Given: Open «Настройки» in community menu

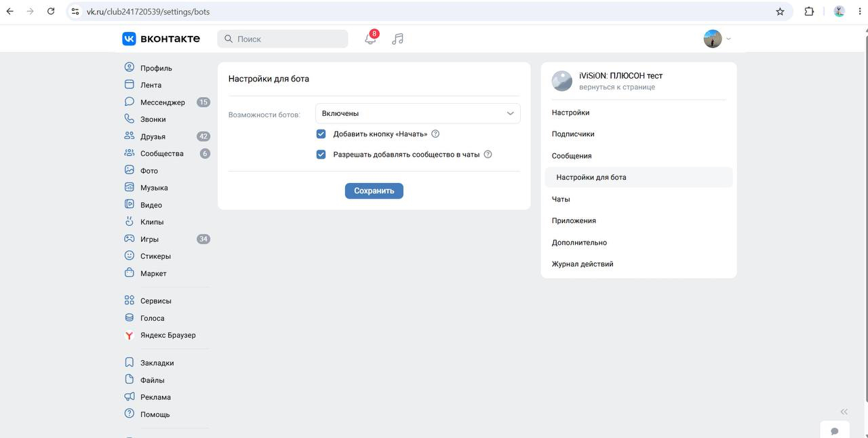Looking at the screenshot, I should [x=570, y=113].
